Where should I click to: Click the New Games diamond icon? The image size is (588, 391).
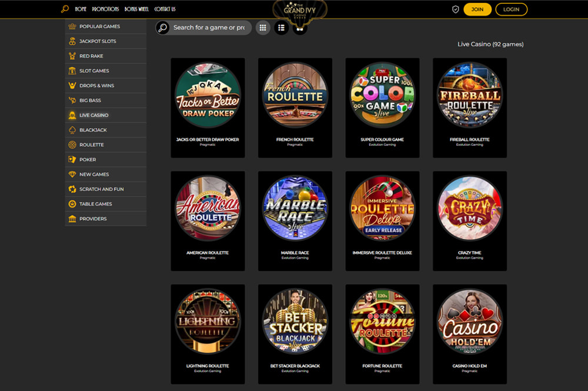[72, 174]
